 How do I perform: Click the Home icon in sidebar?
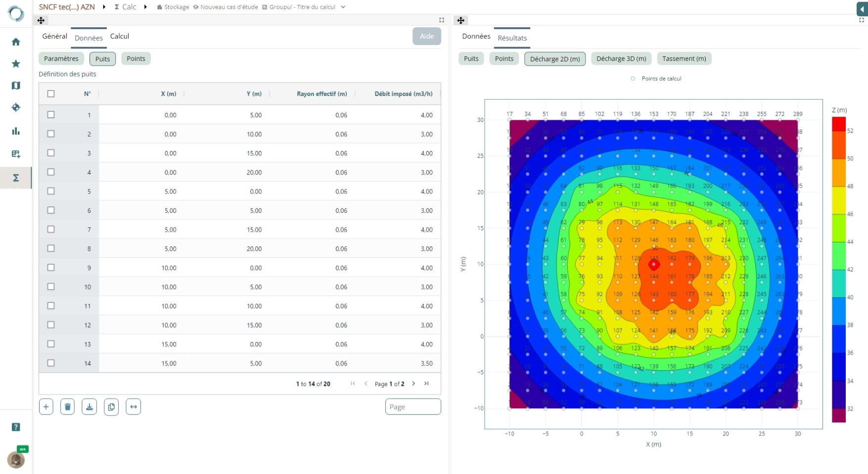(16, 42)
